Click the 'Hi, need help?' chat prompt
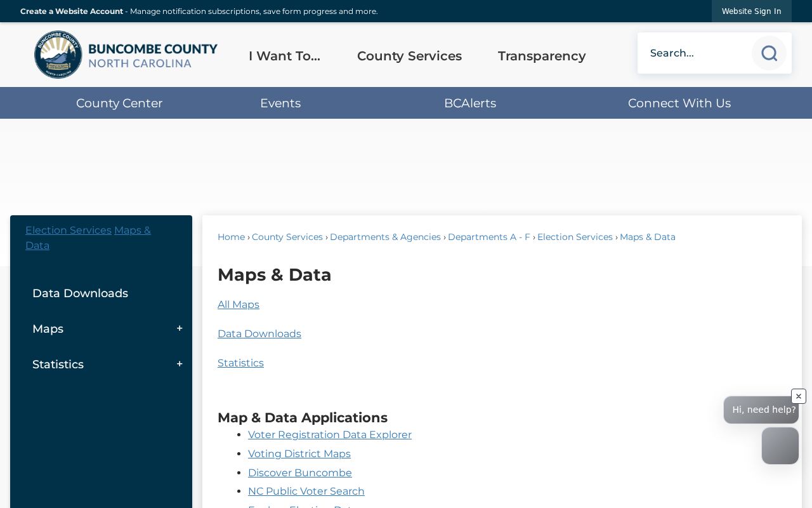812x508 pixels. click(x=761, y=410)
